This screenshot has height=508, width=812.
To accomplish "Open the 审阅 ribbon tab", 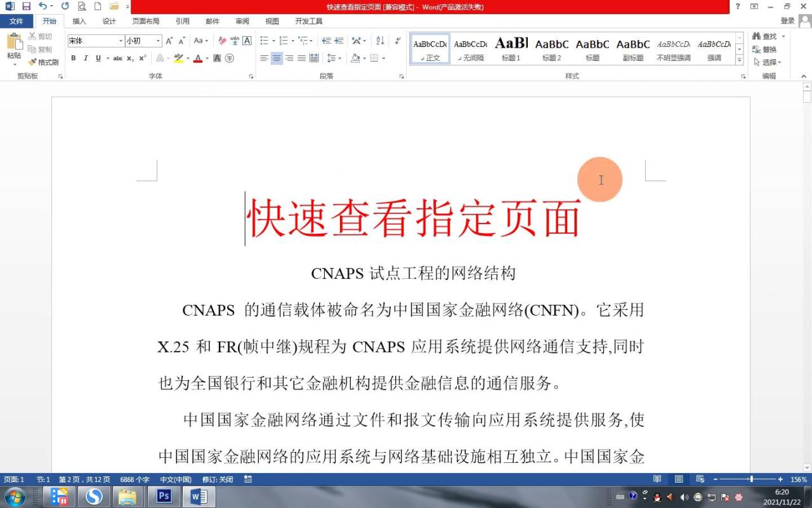I will pyautogui.click(x=241, y=21).
